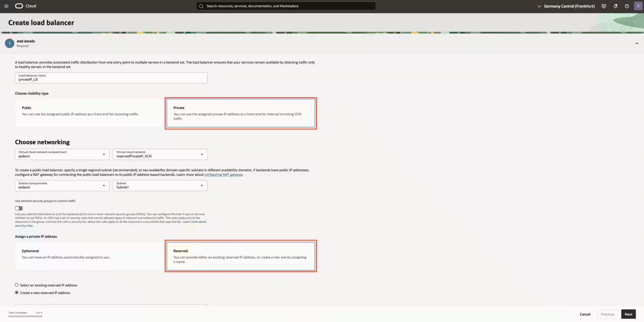
Task: Open the Subnet compartment dropdown
Action: [x=62, y=186]
